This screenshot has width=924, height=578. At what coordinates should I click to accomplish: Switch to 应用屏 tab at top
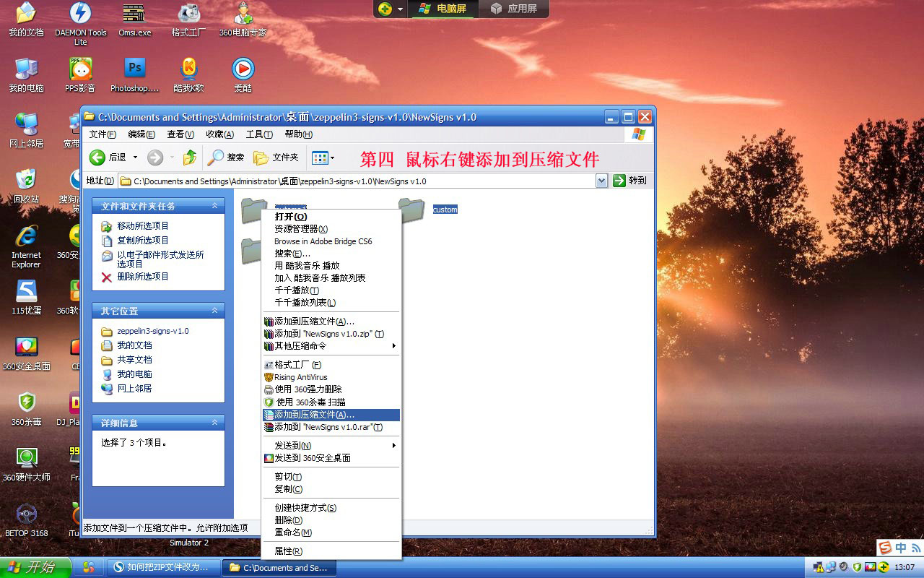[515, 9]
